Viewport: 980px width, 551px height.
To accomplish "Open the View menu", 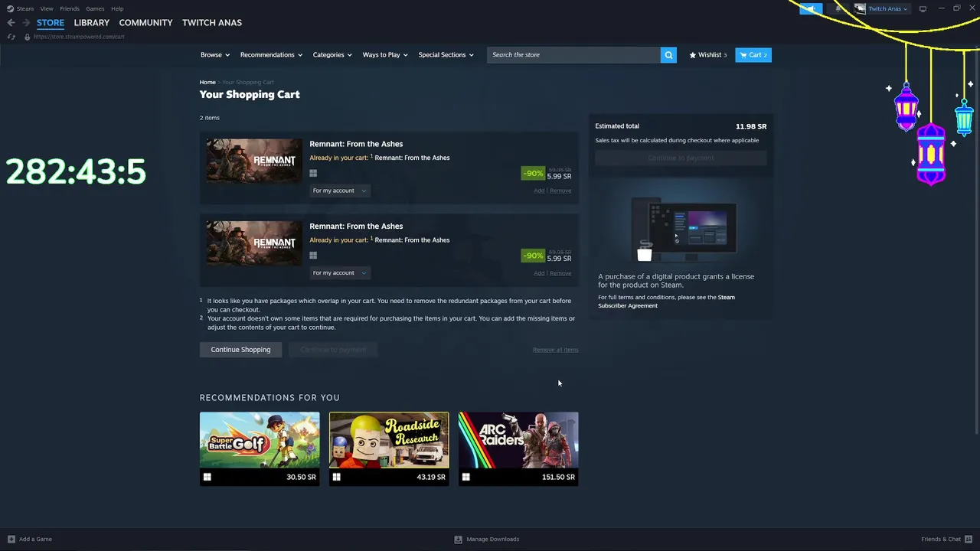I will (47, 8).
